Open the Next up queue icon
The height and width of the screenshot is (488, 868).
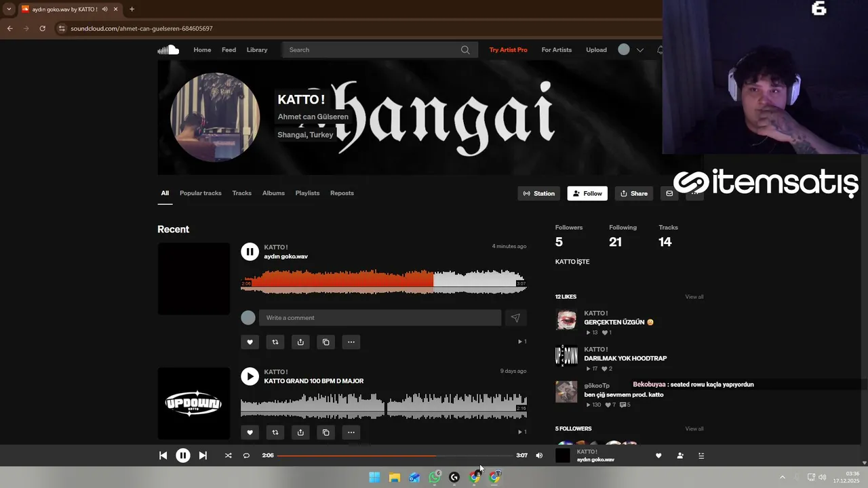tap(701, 455)
